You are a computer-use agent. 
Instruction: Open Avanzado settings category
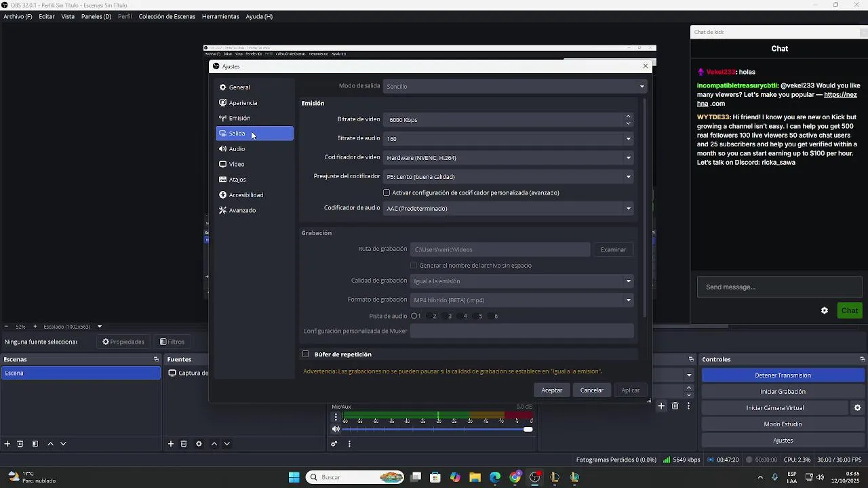[254, 210]
